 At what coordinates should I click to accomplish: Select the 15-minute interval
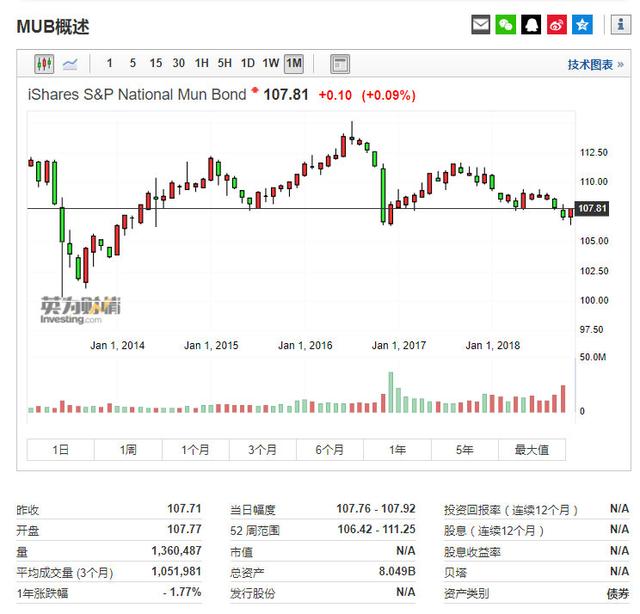tap(156, 63)
